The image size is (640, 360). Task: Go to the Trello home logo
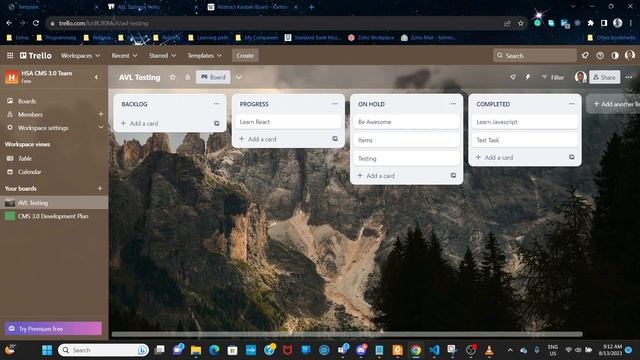36,56
